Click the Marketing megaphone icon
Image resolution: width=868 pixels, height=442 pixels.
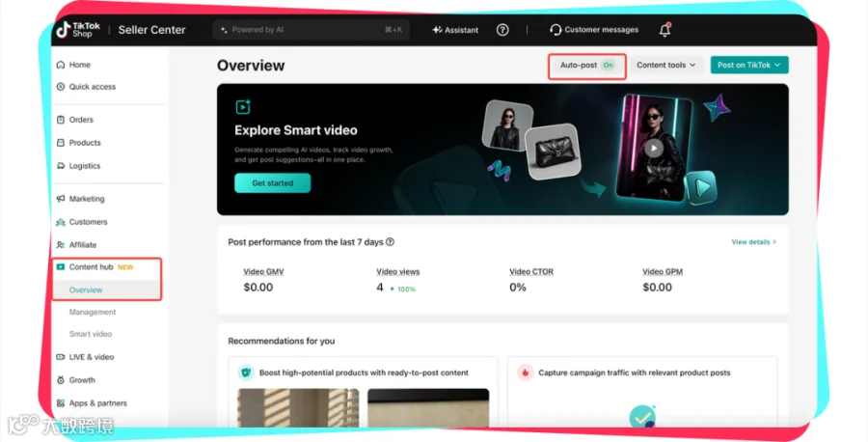click(x=61, y=199)
